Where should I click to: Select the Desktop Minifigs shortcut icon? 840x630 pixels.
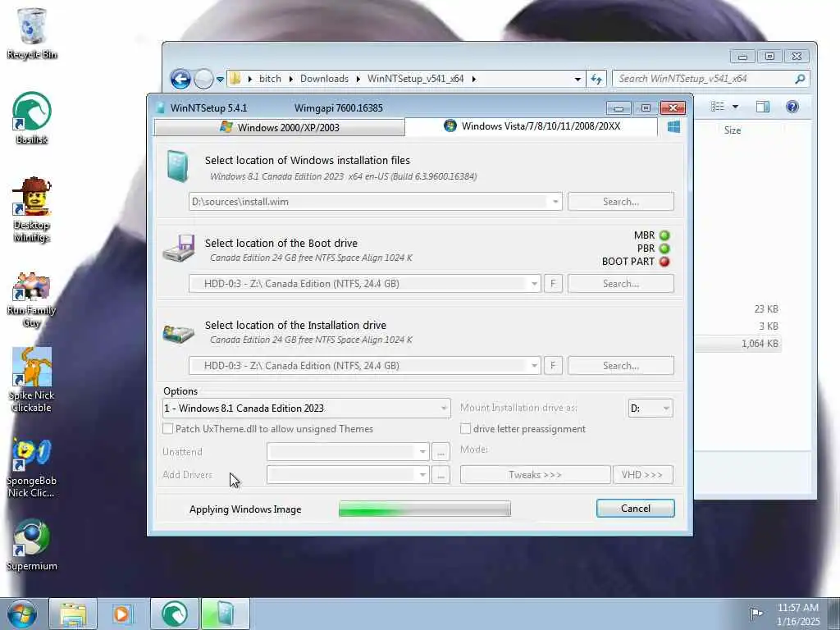[x=32, y=209]
